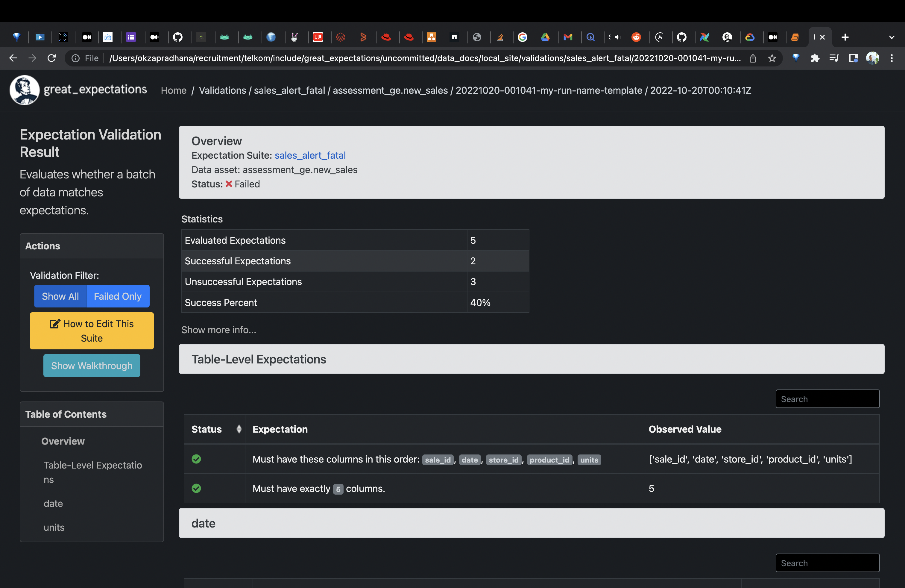Select Show All validation filter
The width and height of the screenshot is (905, 588).
(60, 296)
